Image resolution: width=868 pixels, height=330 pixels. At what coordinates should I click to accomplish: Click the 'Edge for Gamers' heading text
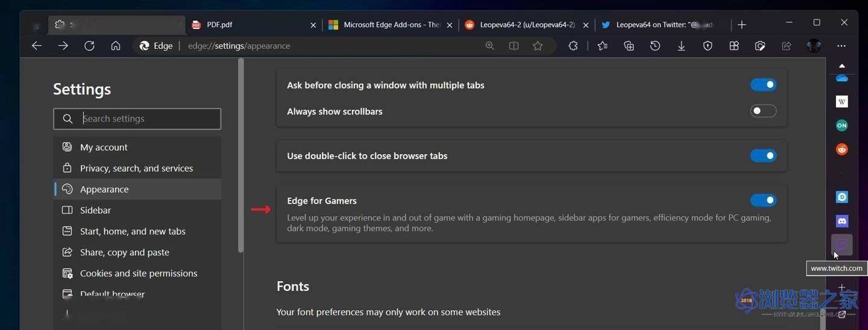click(322, 201)
